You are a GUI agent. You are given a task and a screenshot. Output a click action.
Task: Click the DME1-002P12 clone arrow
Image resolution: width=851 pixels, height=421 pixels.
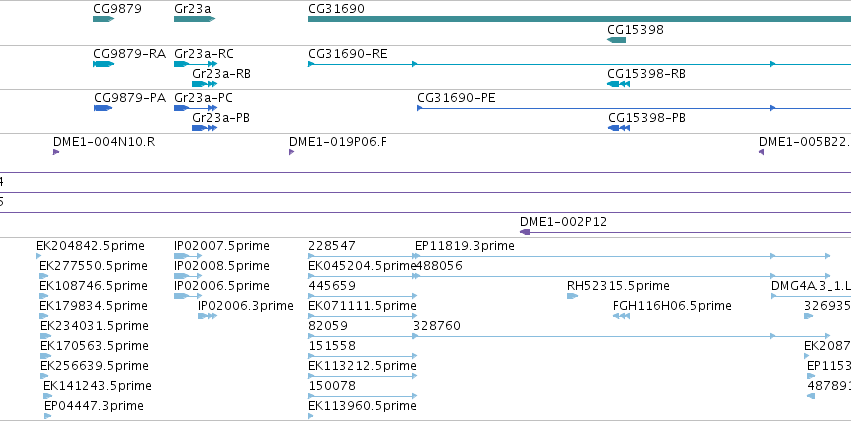pos(685,232)
